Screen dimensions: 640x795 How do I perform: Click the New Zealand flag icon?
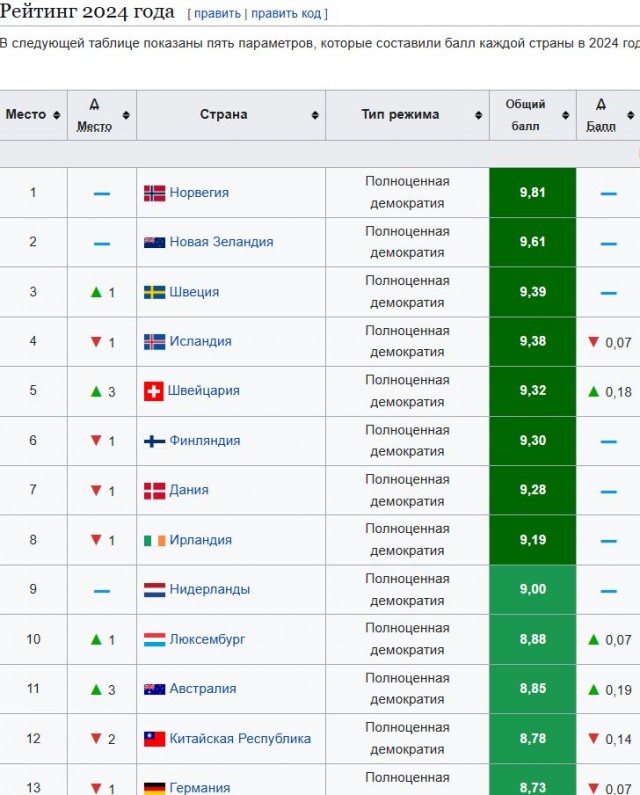pos(154,242)
